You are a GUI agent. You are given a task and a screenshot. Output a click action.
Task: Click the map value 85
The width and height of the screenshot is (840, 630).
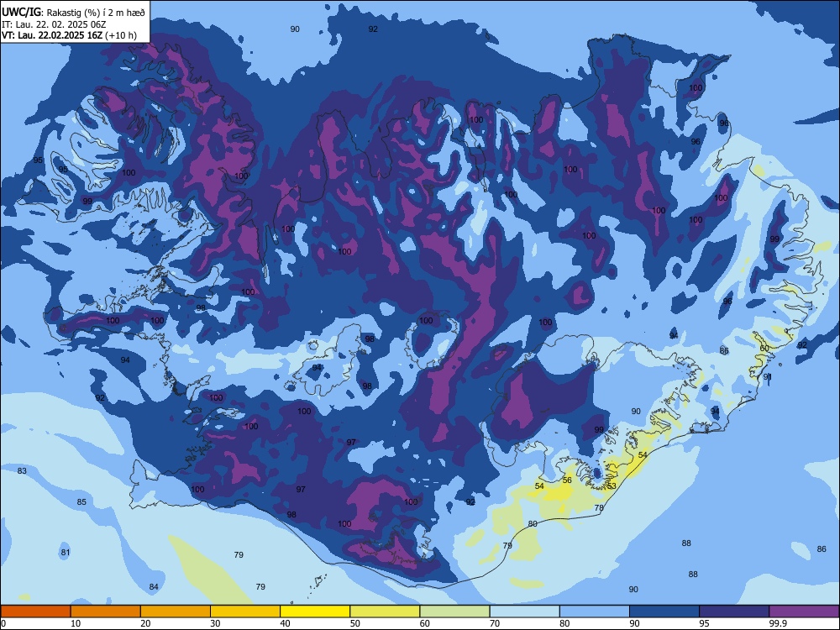pyautogui.click(x=81, y=502)
